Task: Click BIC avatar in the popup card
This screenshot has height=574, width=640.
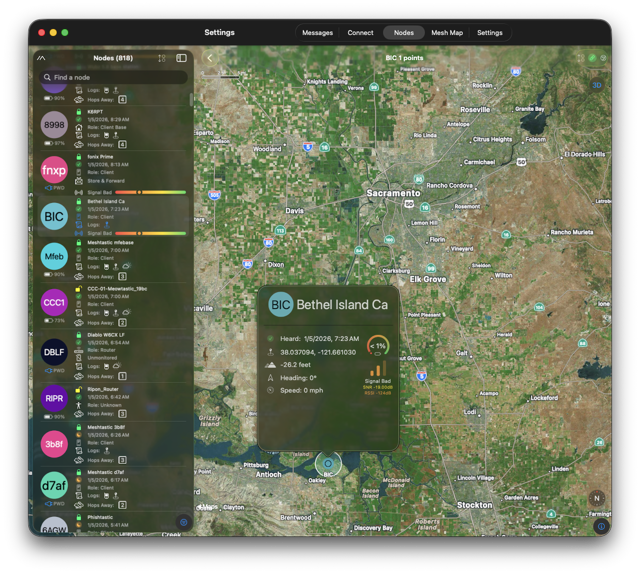Action: pyautogui.click(x=281, y=305)
